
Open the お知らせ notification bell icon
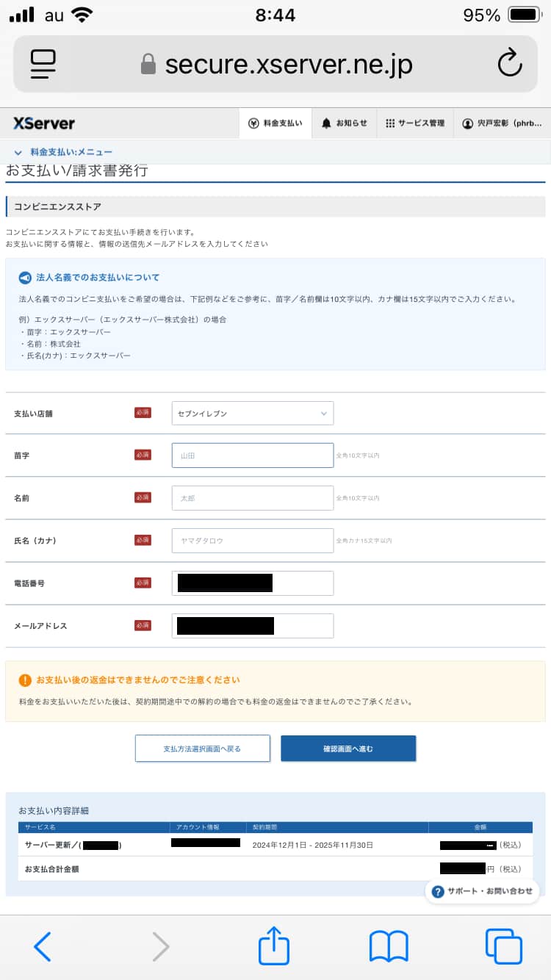point(345,123)
